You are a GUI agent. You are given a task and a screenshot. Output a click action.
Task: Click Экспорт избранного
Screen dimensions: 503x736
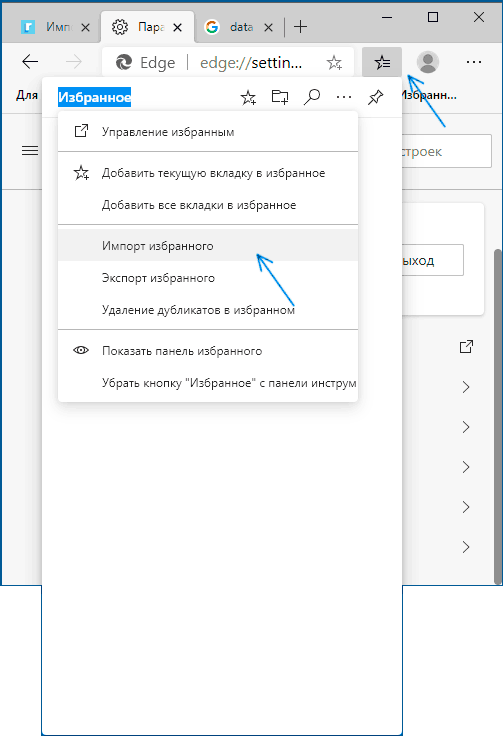coord(208,278)
